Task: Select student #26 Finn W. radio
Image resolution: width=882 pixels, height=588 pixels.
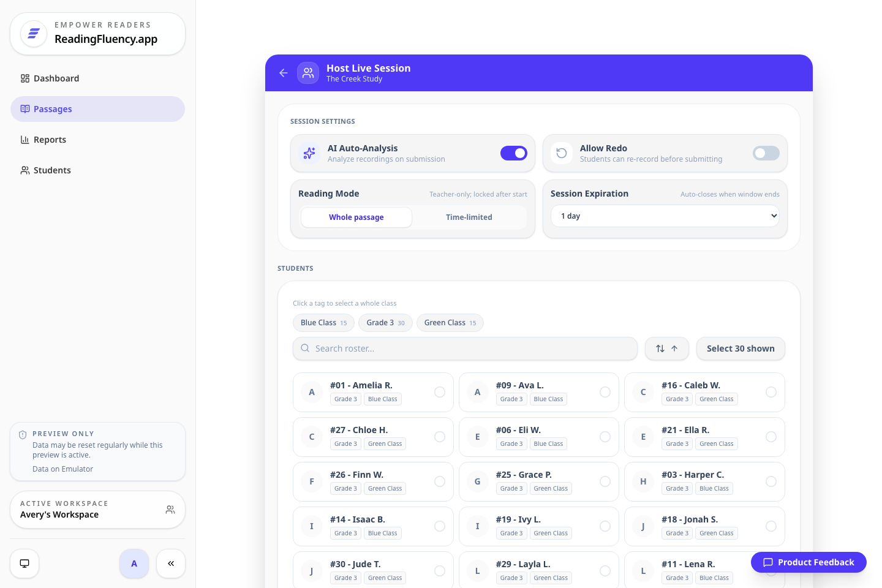Action: pyautogui.click(x=440, y=481)
